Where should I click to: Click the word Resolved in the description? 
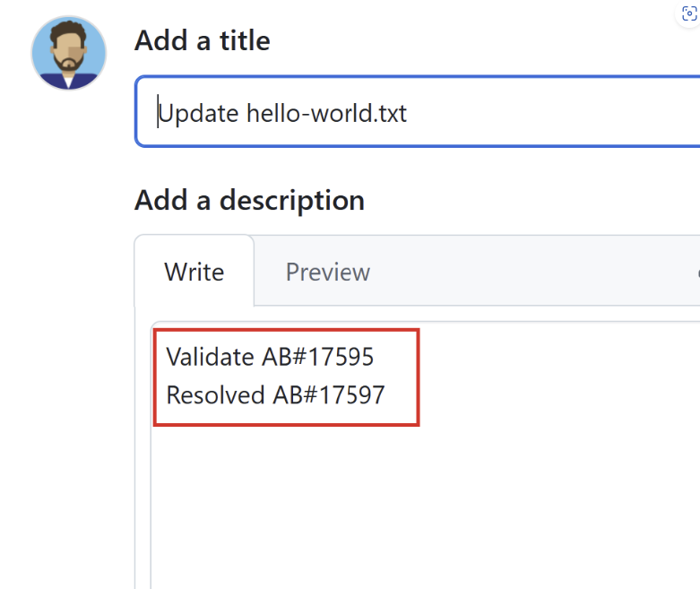(215, 394)
